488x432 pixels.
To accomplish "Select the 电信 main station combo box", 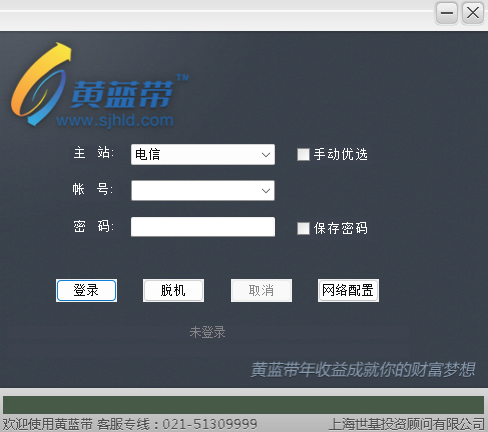I will 203,154.
